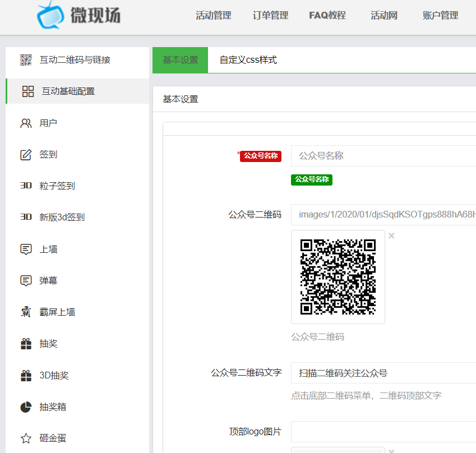Switch to the 自定义css样式 tab
Image resolution: width=476 pixels, height=453 pixels.
point(248,60)
